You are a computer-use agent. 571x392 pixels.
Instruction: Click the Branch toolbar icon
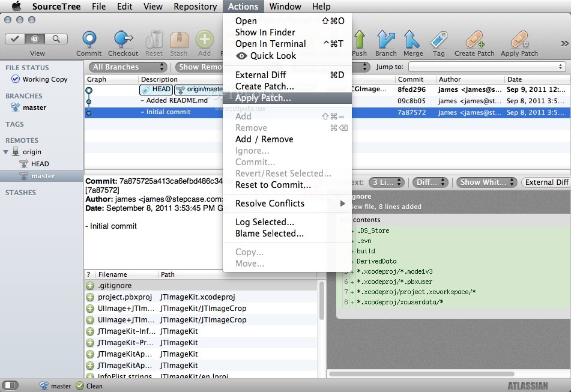coord(386,39)
